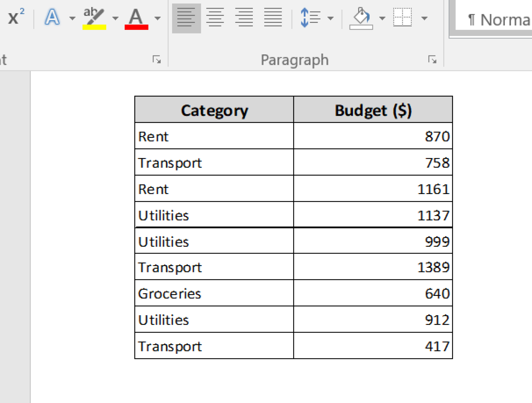
Task: Center the selected paragraph
Action: coord(215,17)
